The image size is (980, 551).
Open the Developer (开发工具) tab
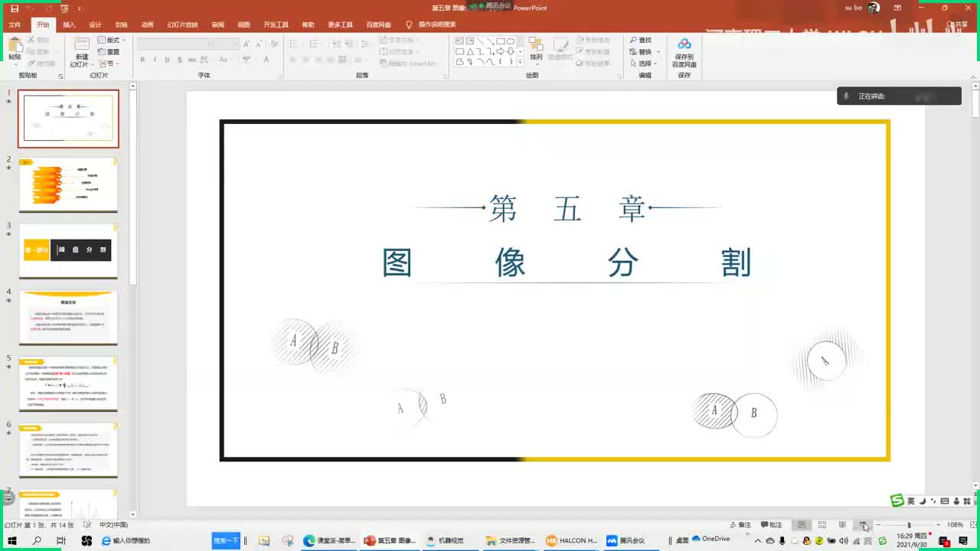[276, 24]
